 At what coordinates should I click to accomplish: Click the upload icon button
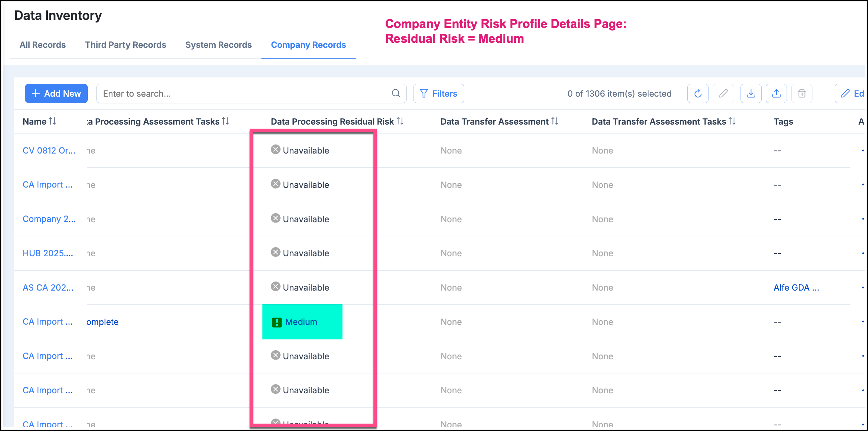776,93
